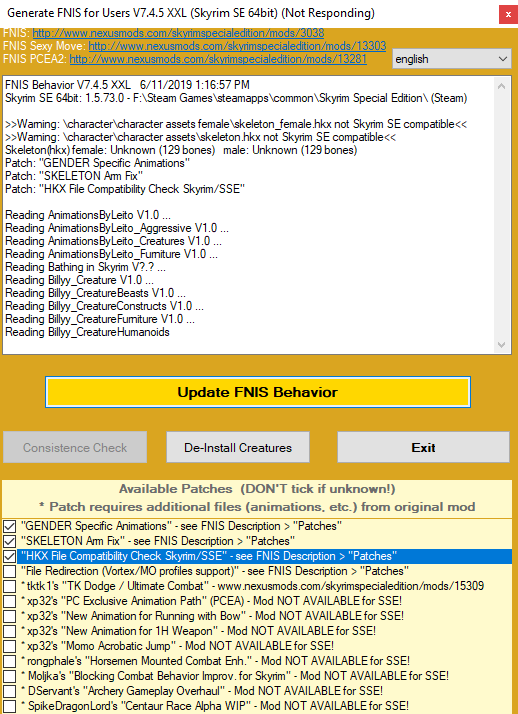Tick New Animation for 1H Weapon checkbox
Screen dimensions: 518x714
click(10, 632)
